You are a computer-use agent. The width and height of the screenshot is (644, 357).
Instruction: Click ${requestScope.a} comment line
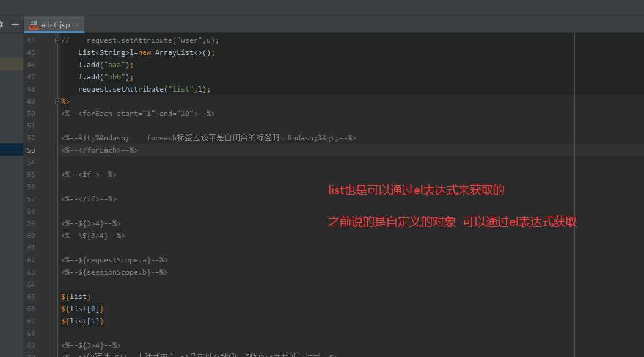[114, 260]
